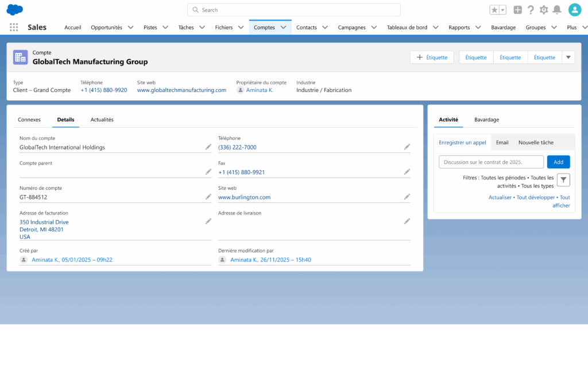Open the www.burlington.com link

pyautogui.click(x=244, y=197)
